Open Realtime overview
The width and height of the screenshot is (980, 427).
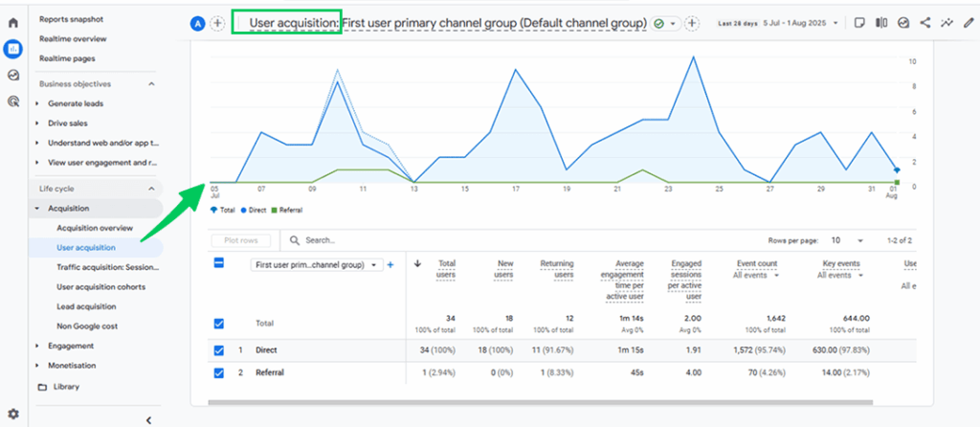pyautogui.click(x=73, y=38)
